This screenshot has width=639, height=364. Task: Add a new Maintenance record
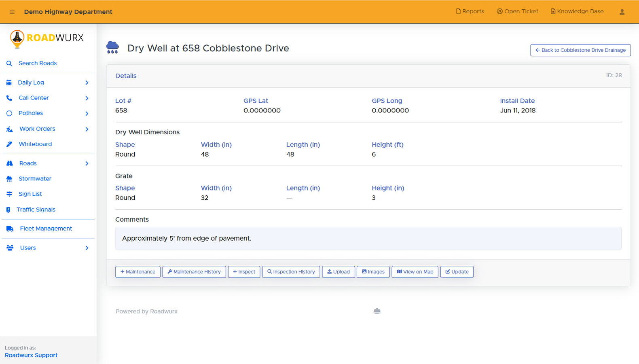pos(138,272)
